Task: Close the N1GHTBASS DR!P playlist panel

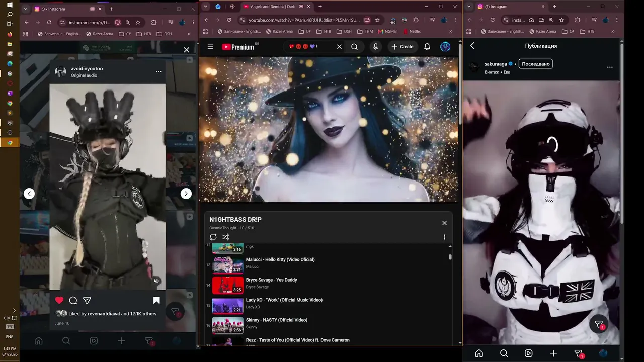Action: (444, 223)
